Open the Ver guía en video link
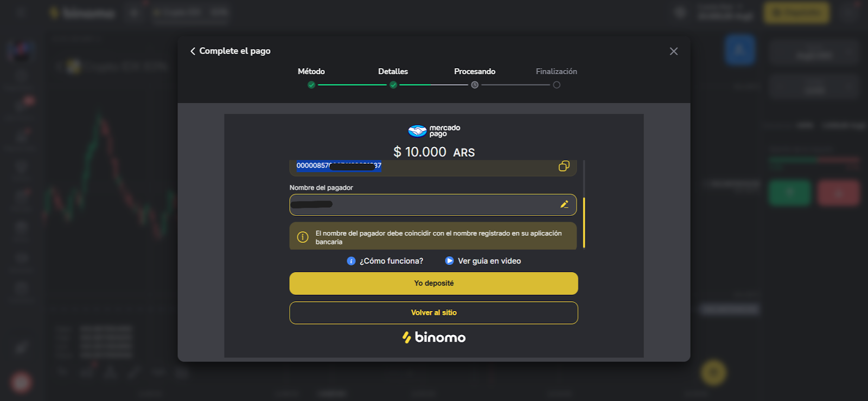This screenshot has width=868, height=401. 483,261
